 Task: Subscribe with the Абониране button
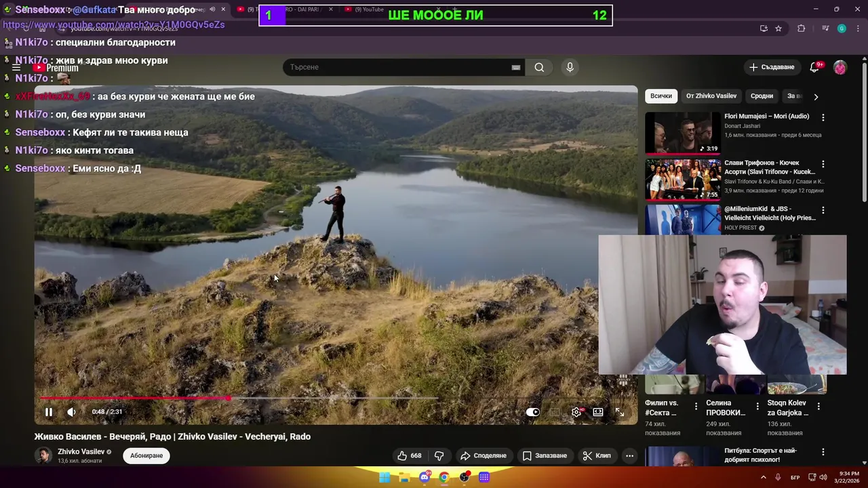(146, 455)
